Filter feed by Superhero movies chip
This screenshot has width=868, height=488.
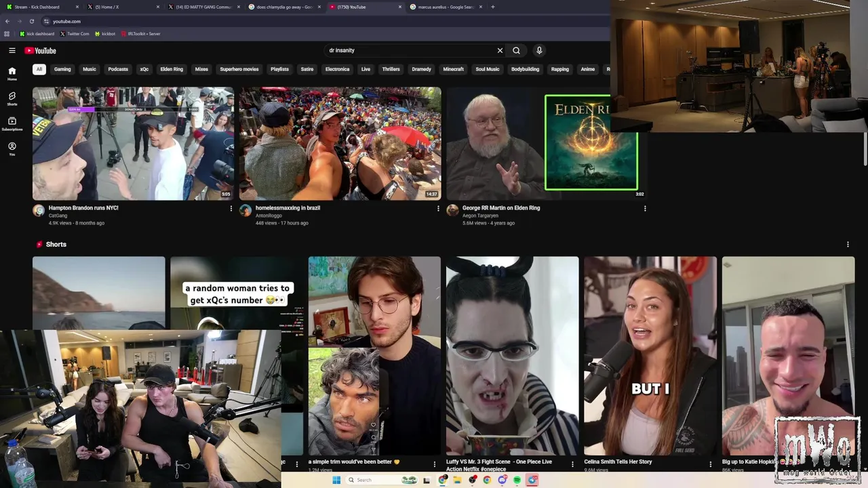tap(239, 69)
